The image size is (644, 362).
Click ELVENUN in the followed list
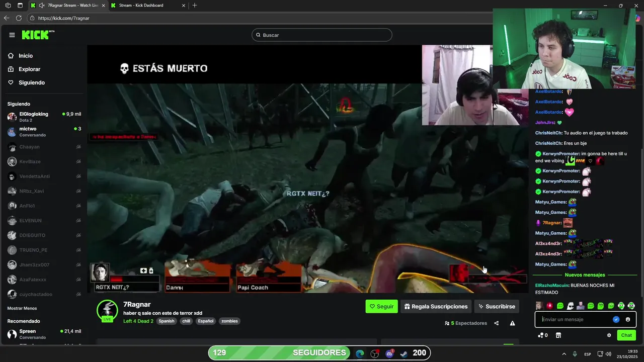pyautogui.click(x=44, y=221)
